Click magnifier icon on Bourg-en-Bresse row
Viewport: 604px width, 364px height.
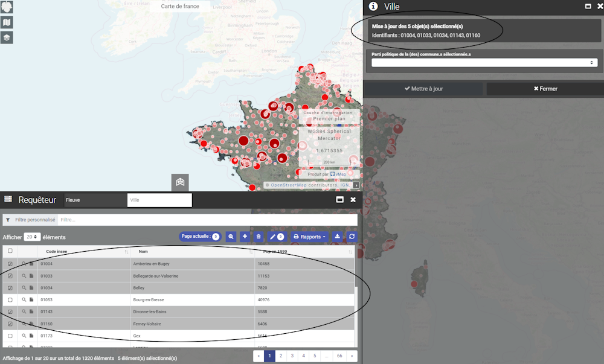point(24,300)
